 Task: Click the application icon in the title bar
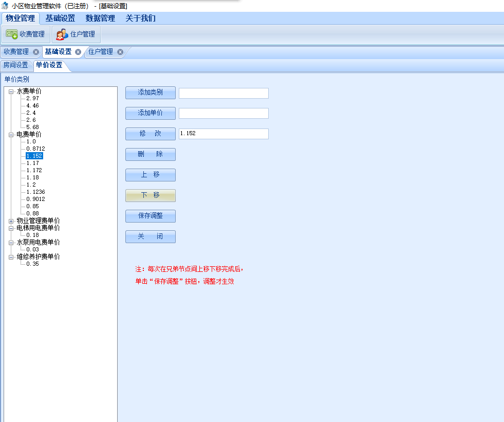coord(5,5)
